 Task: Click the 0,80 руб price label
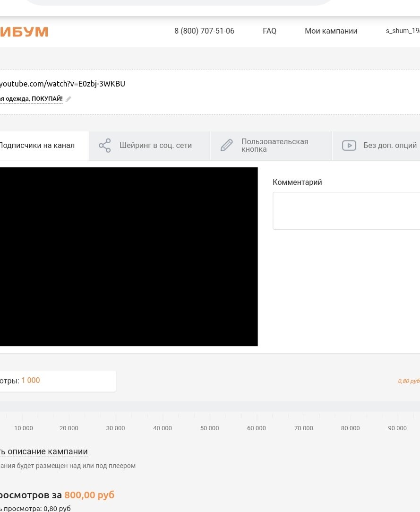click(x=409, y=381)
